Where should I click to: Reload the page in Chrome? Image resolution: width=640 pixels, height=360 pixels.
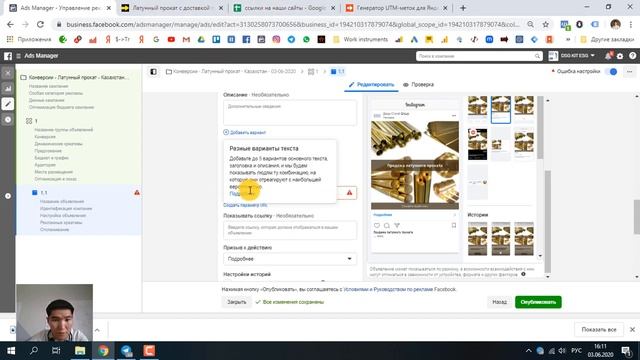click(x=40, y=24)
